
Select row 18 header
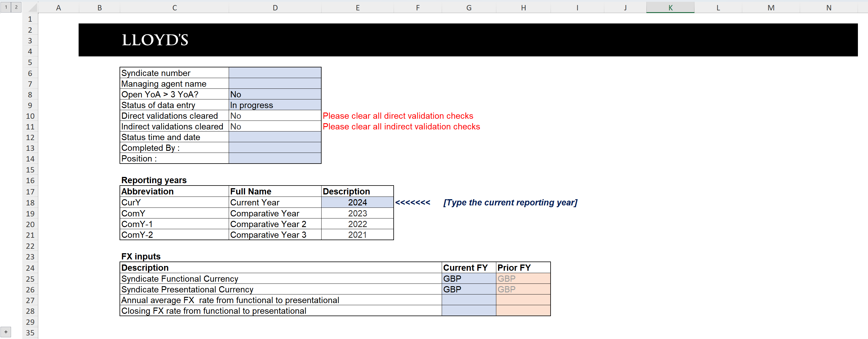[x=30, y=202]
